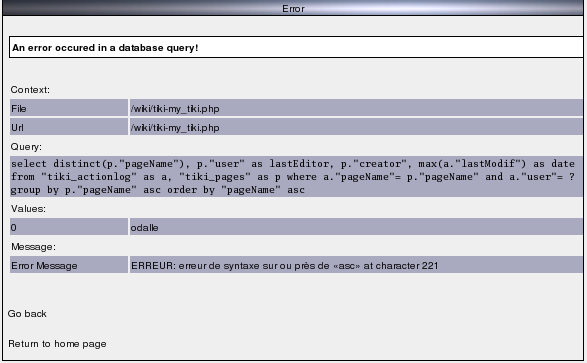
Task: Select the value odalle
Action: [144, 228]
